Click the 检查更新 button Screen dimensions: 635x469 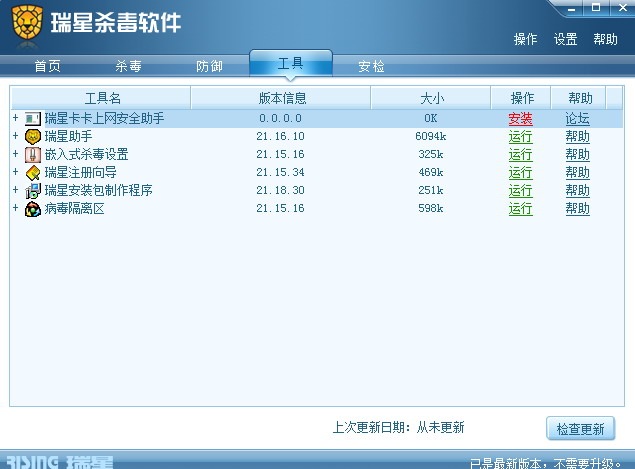pyautogui.click(x=580, y=428)
